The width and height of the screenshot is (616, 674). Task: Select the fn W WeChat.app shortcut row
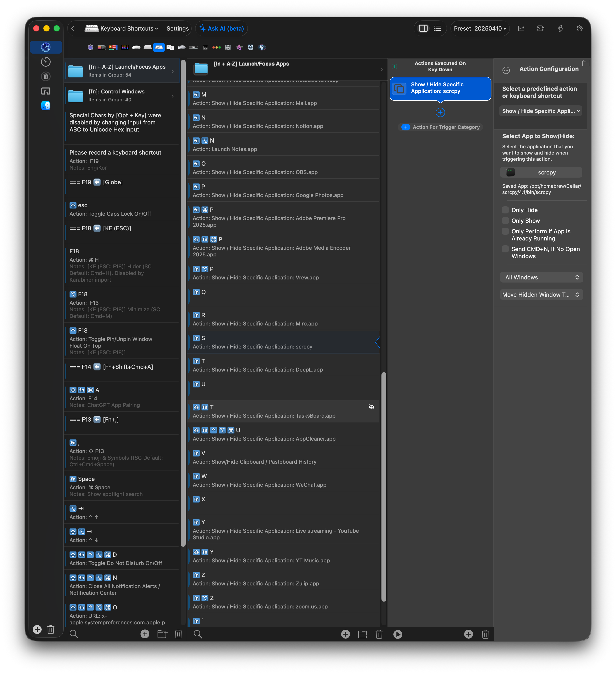(x=283, y=480)
